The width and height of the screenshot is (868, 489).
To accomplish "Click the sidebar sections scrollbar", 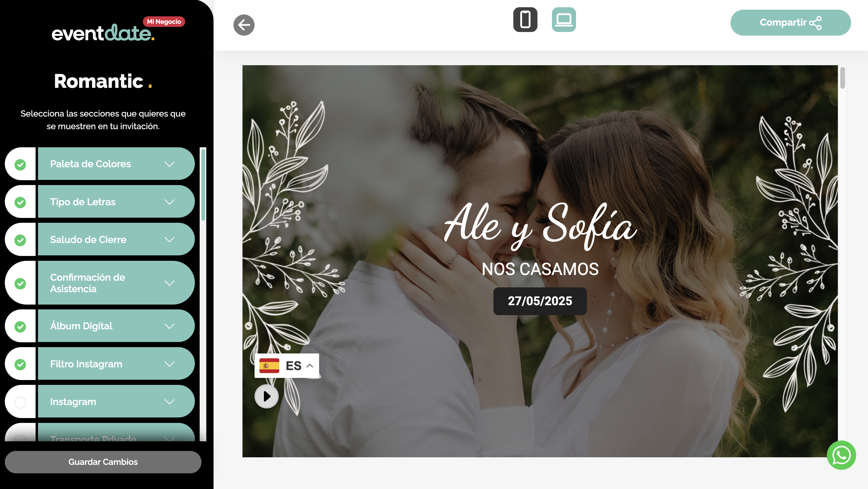I will click(203, 185).
